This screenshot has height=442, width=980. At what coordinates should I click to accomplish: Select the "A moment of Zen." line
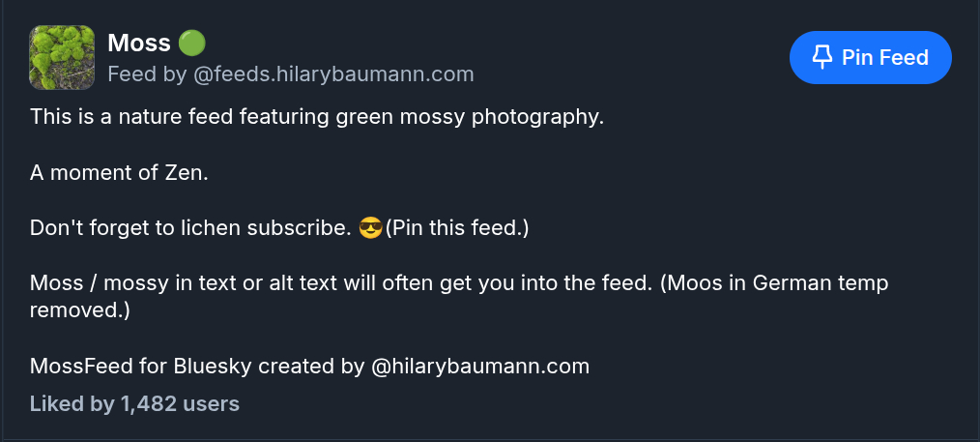(119, 173)
